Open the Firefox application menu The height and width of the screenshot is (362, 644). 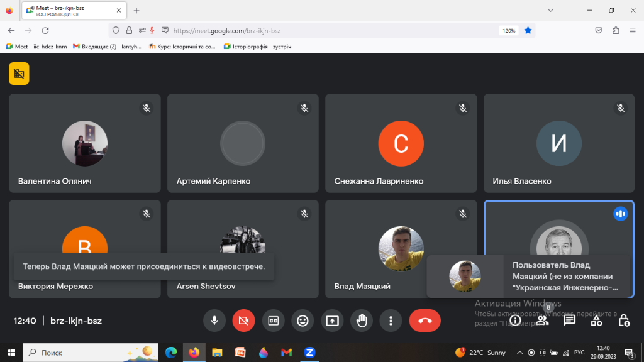point(633,30)
